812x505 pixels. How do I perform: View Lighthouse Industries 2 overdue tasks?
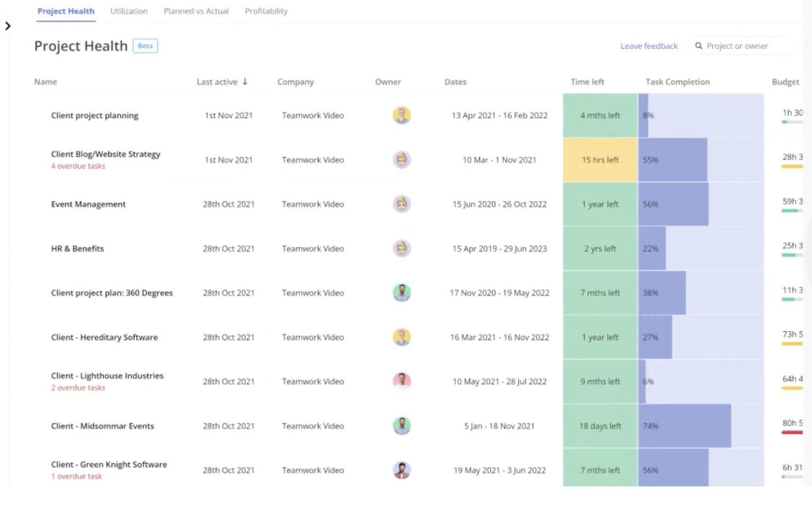tap(78, 388)
